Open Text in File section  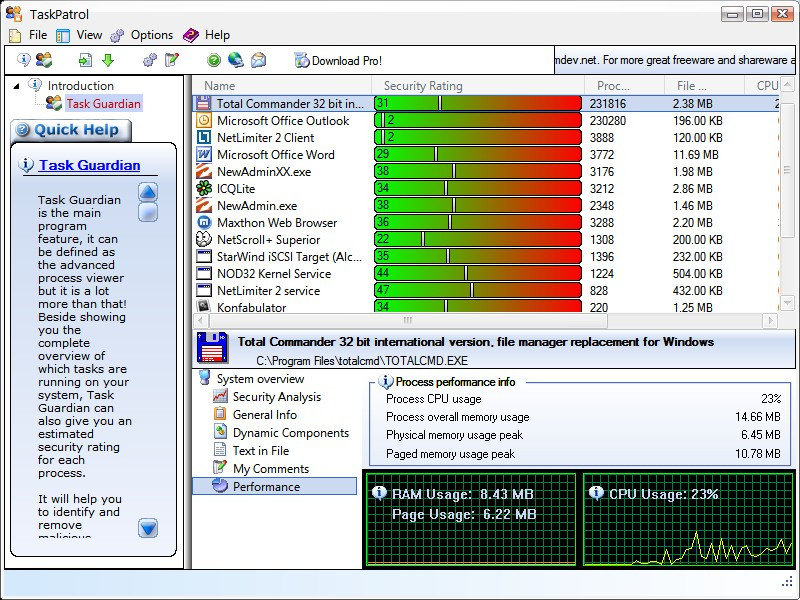point(261,451)
